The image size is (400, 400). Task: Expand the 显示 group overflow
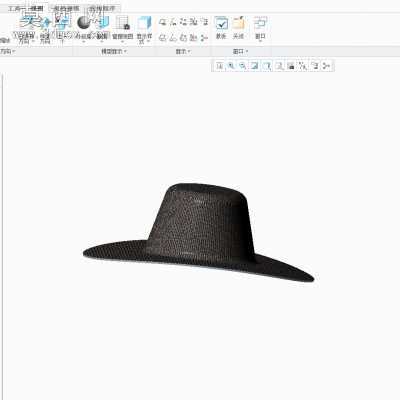[x=189, y=51]
